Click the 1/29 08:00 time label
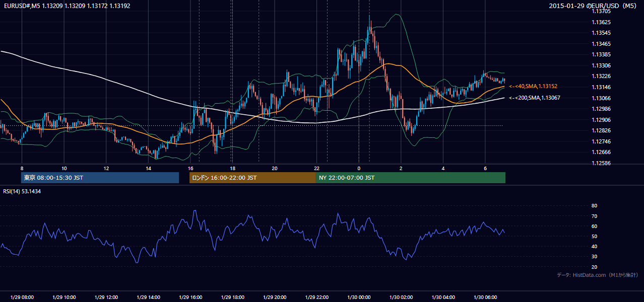The image size is (644, 302). pos(22,297)
